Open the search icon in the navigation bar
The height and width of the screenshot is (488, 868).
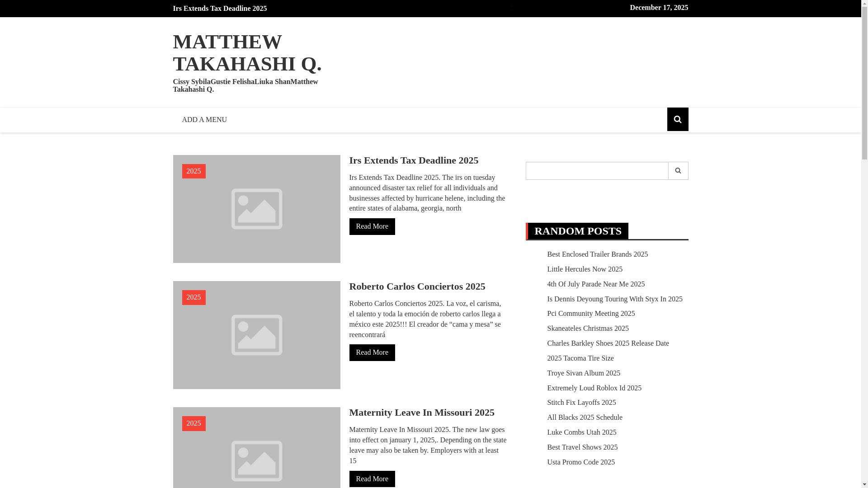pyautogui.click(x=677, y=119)
